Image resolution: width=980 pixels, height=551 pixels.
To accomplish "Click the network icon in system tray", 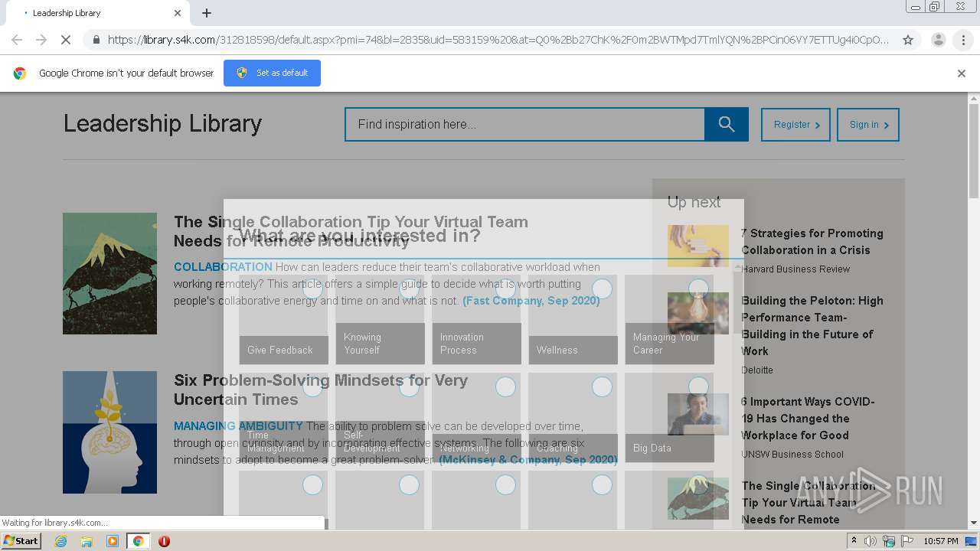I will (x=889, y=541).
